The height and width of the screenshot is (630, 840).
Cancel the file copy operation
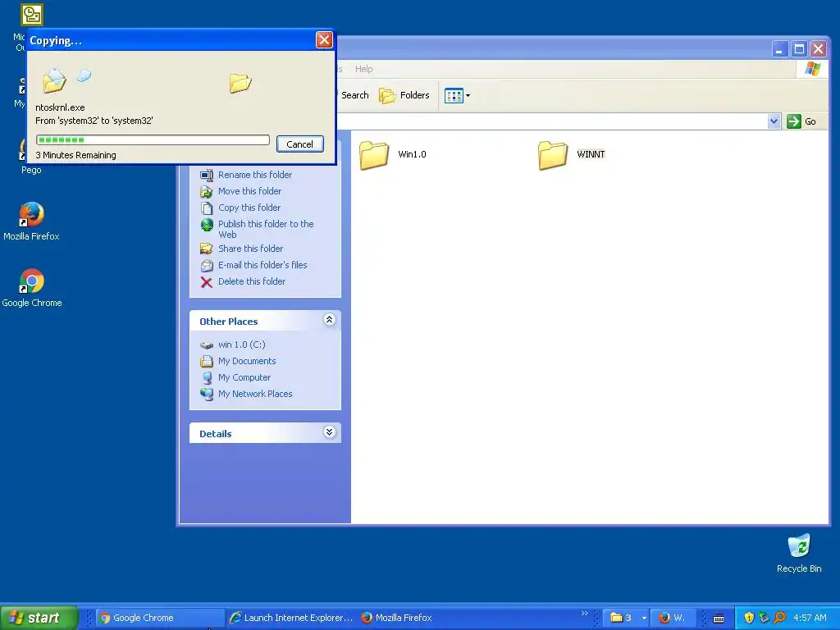click(300, 144)
